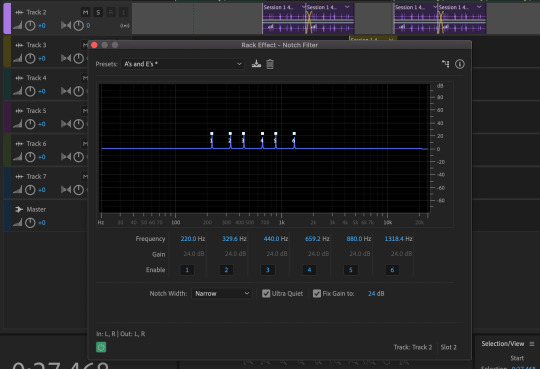
Task: Delete preset with the trash icon
Action: click(x=270, y=64)
